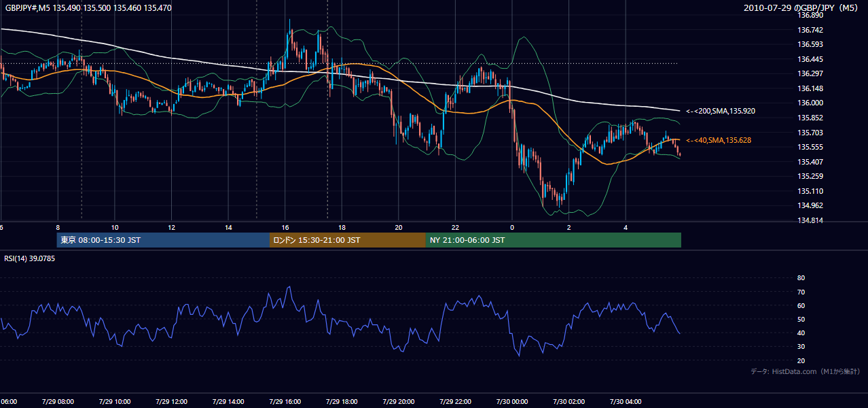Click the 134.814 price axis label

tap(810, 220)
